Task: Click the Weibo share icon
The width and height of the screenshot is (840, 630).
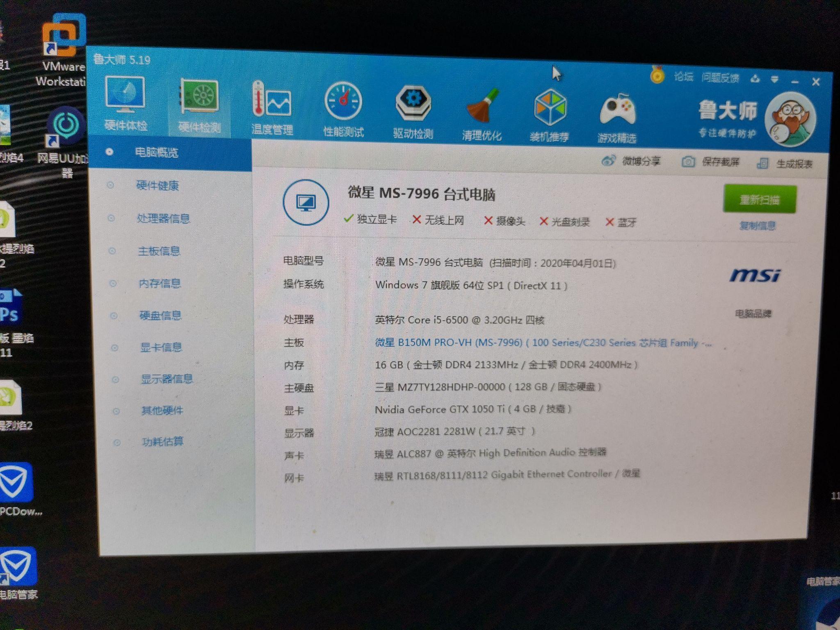Action: coord(608,160)
